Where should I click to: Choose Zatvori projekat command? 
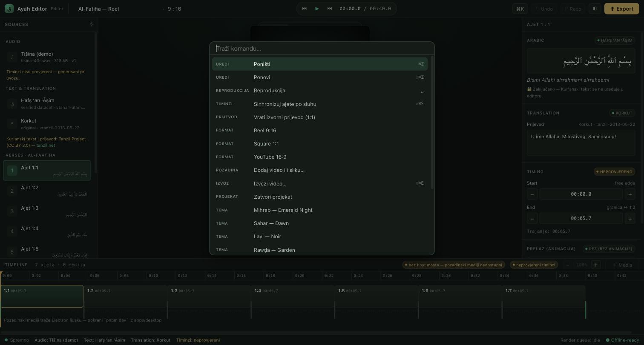pyautogui.click(x=319, y=197)
